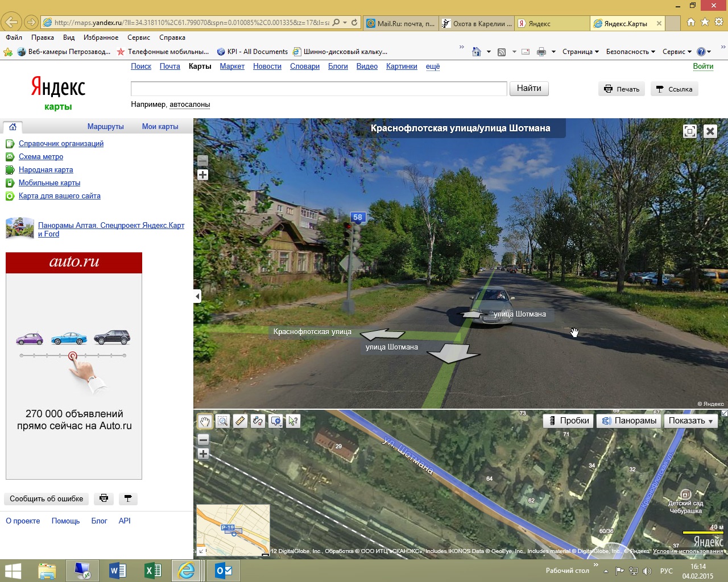This screenshot has height=582, width=728.
Task: Switch to the Маршруты tab
Action: click(105, 127)
